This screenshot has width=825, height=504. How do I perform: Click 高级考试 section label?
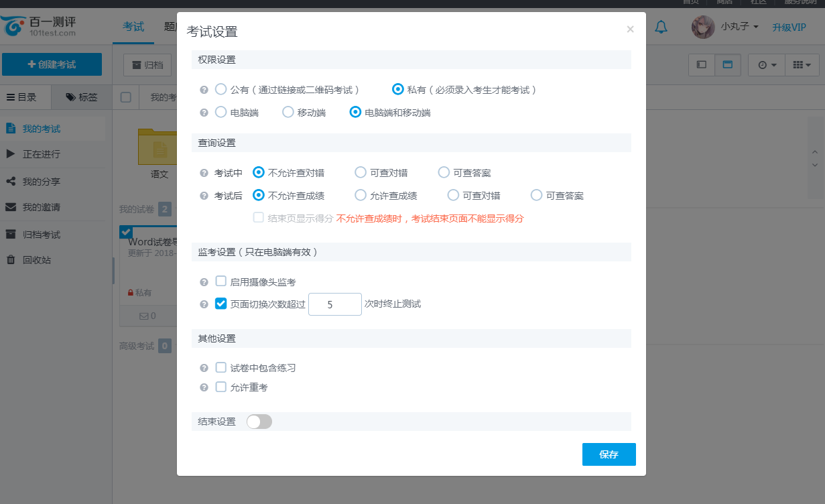[x=137, y=346]
